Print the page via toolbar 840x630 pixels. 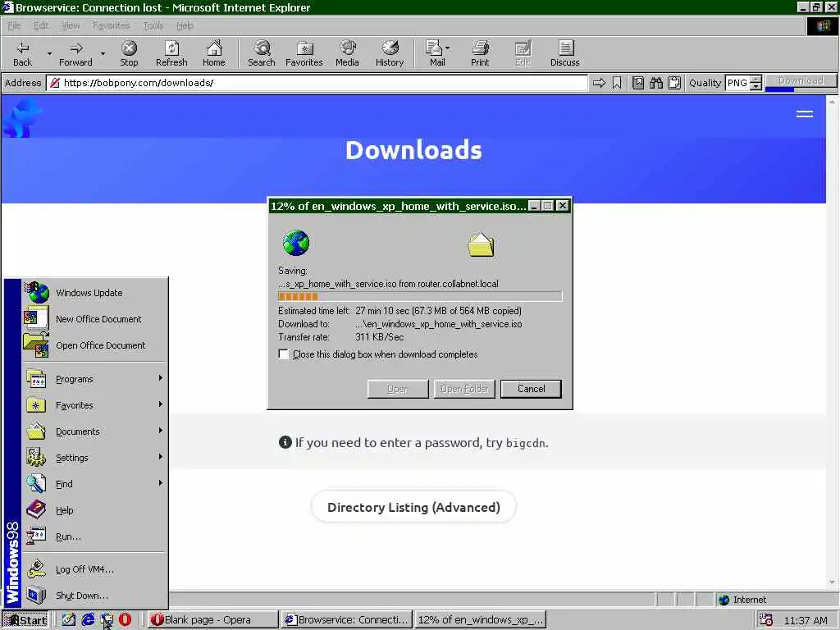click(480, 53)
